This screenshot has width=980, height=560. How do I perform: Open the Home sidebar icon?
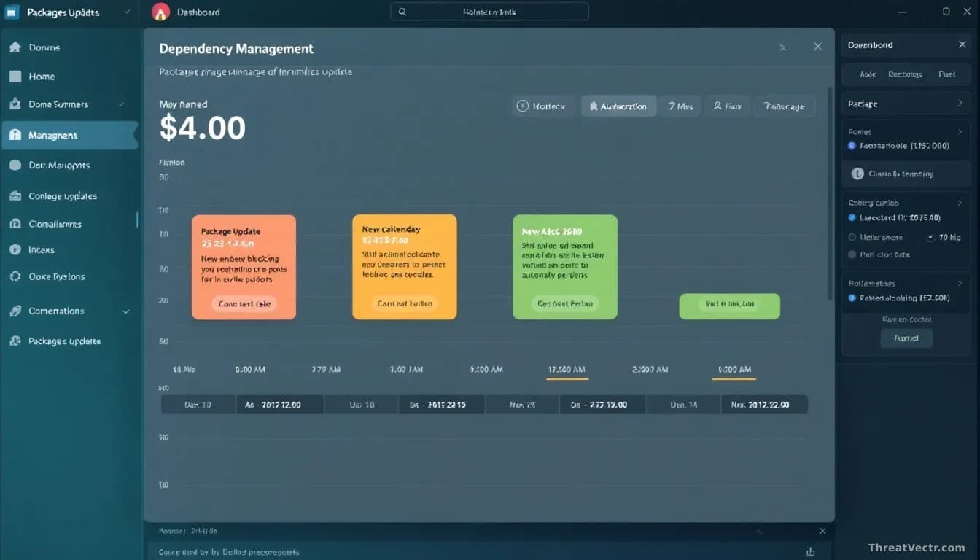point(15,76)
